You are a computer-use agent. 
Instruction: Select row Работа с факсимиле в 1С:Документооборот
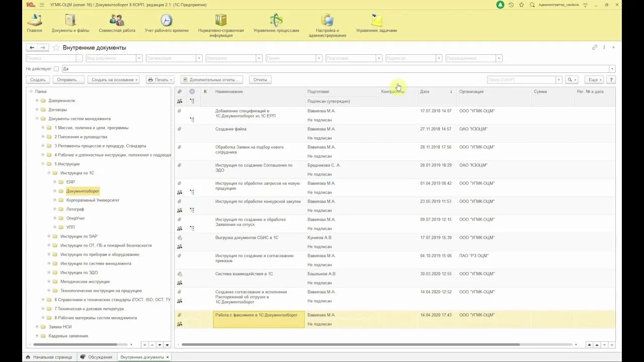[395, 319]
